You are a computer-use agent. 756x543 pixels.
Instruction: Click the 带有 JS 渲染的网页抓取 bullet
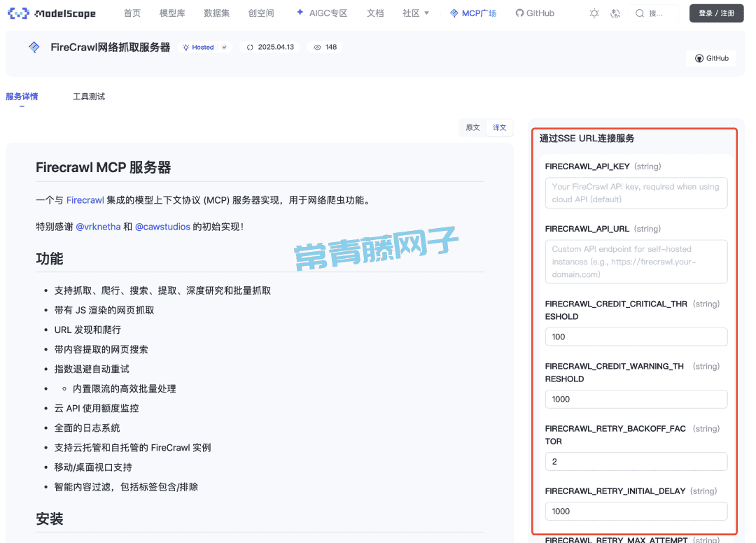tap(104, 310)
